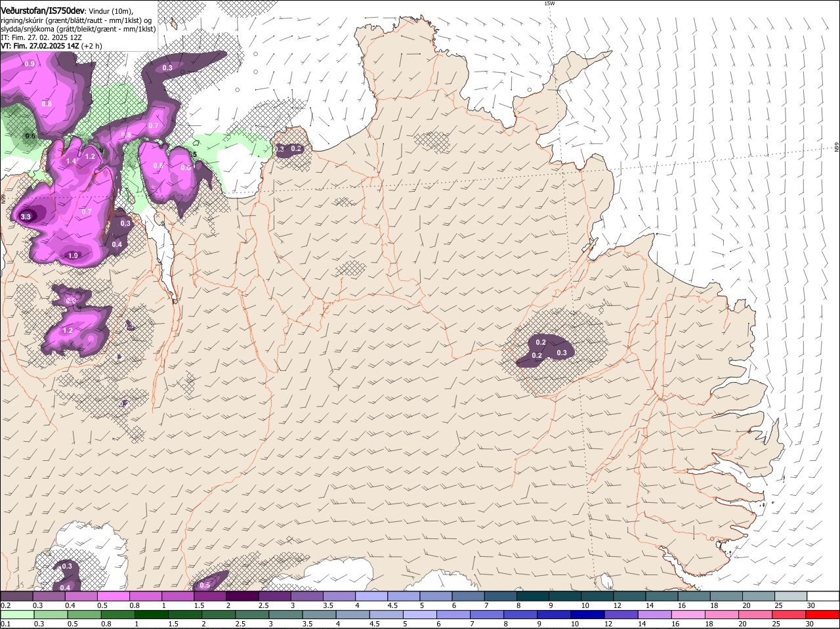
Task: Select the 3–3.5 grey-teal swatch on lower scale
Action: click(x=287, y=615)
